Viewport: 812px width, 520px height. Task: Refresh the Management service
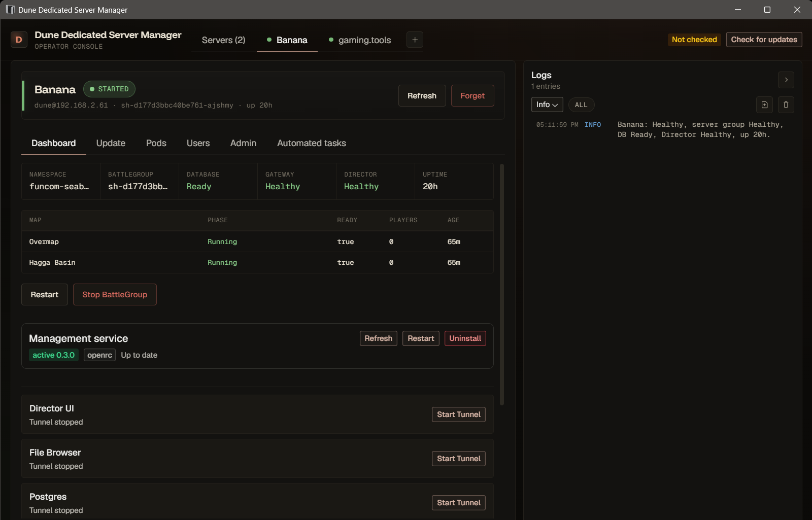(x=378, y=338)
